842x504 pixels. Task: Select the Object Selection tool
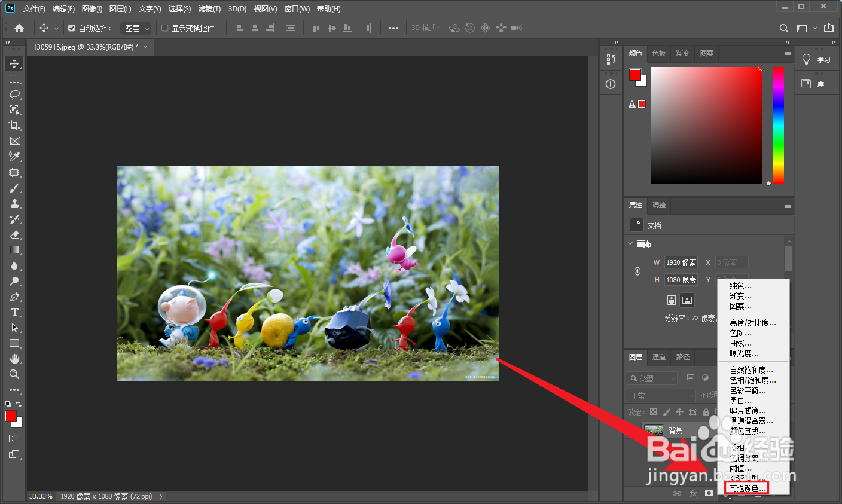(x=14, y=110)
